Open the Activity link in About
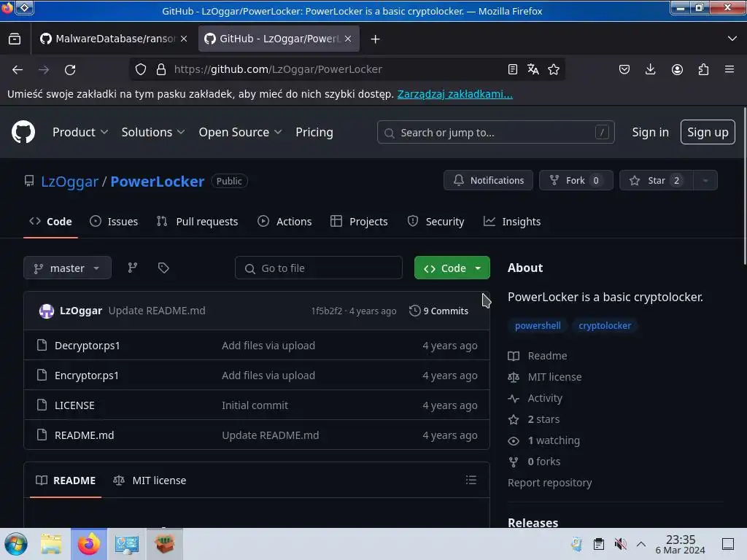Image resolution: width=747 pixels, height=560 pixels. click(545, 398)
